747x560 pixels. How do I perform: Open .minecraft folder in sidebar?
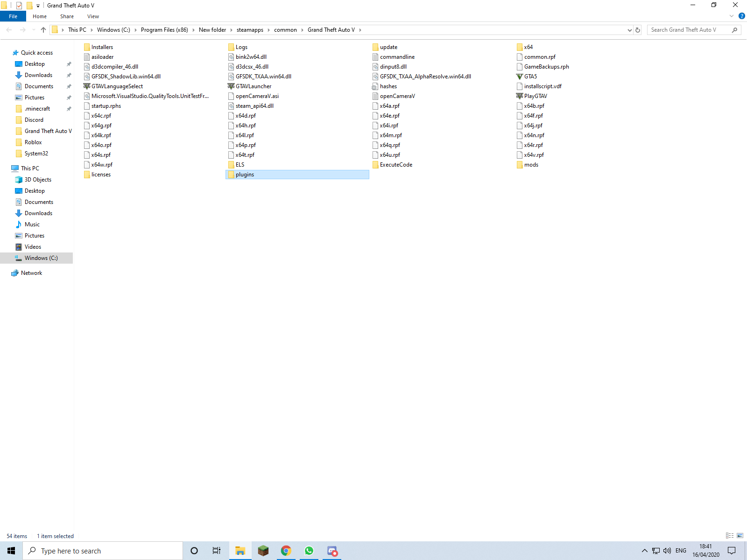[37, 109]
